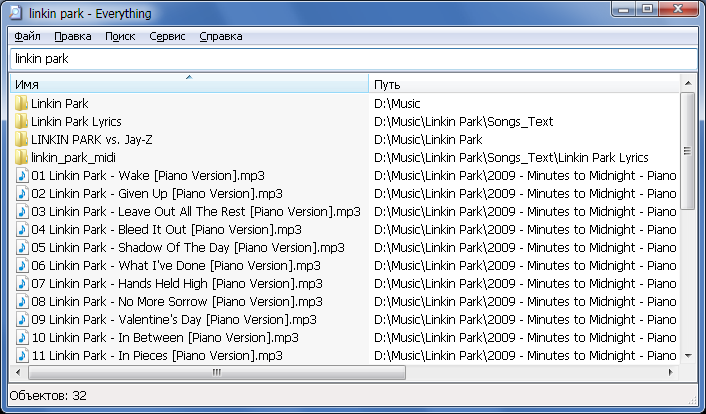Select file 04 Linkin Park - Bleed It Out
Image resolution: width=706 pixels, height=414 pixels.
[166, 230]
